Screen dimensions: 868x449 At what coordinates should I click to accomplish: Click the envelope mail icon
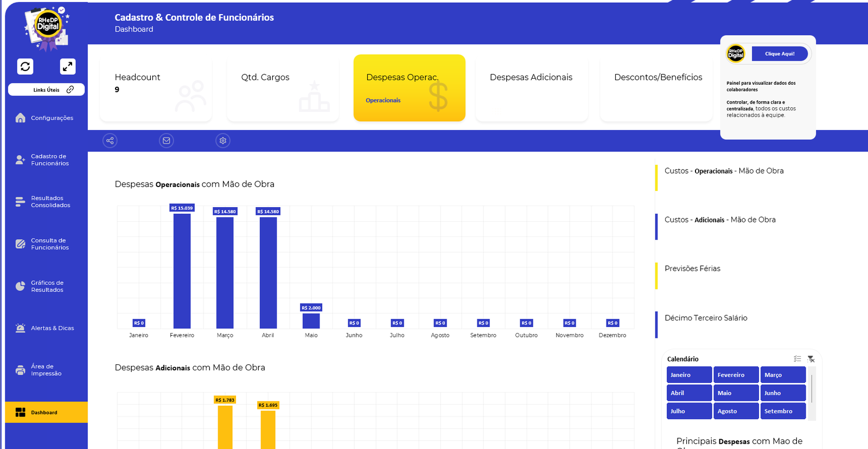167,141
